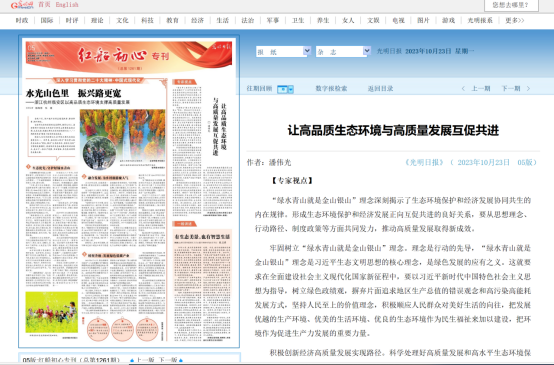Select the 光明报系 menu item
554x365 pixels.
[480, 20]
